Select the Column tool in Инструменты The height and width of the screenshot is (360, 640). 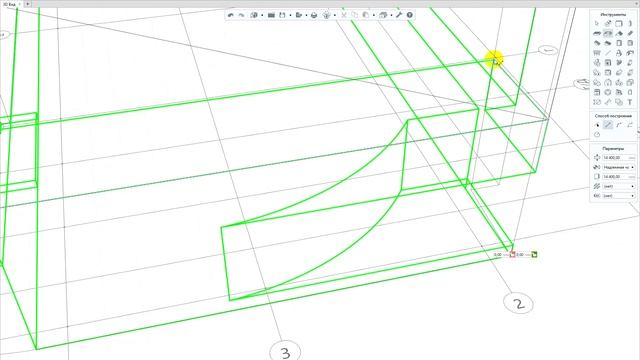[630, 23]
